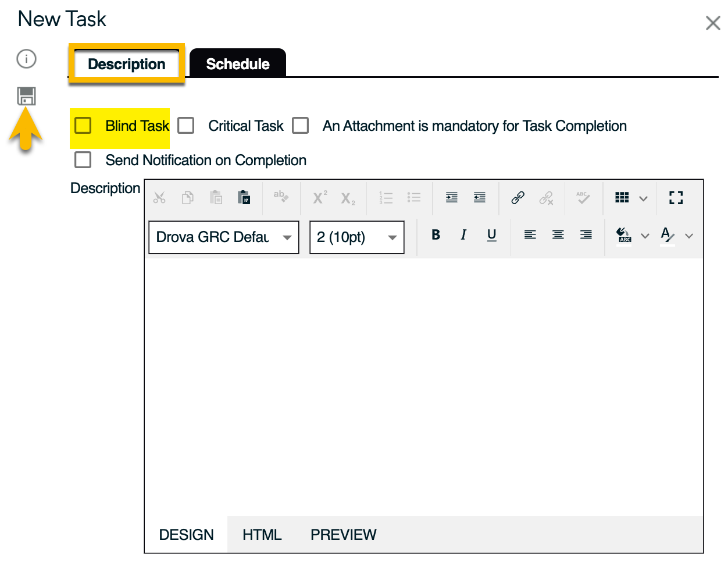
Task: Click the info circle icon
Action: pos(26,59)
